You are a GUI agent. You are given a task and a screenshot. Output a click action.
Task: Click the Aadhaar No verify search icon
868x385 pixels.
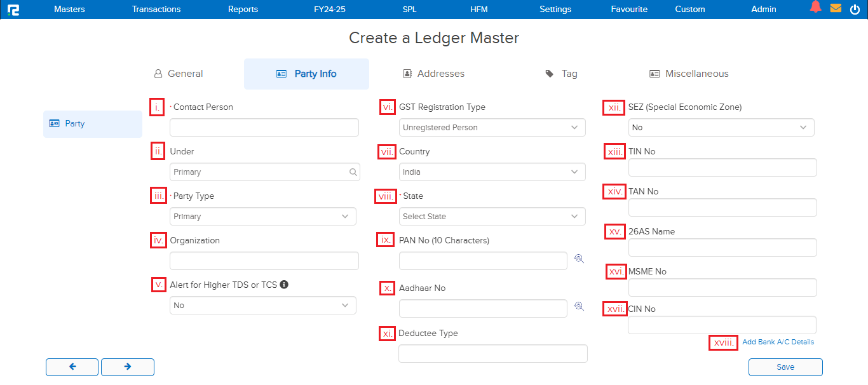[578, 306]
